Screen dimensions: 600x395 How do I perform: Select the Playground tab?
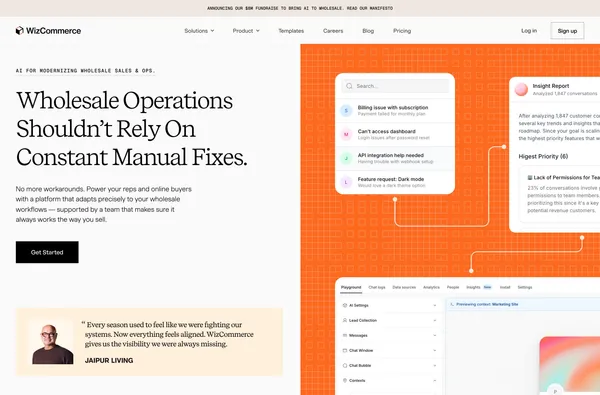tap(351, 287)
